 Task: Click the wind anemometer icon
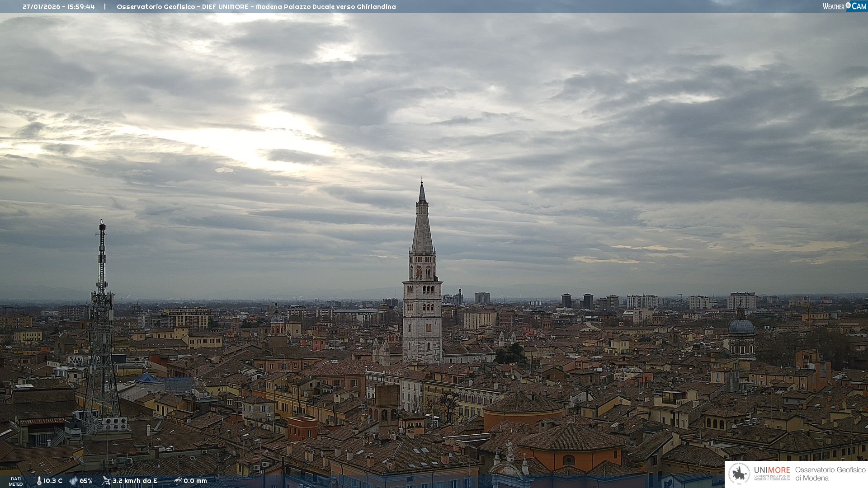[106, 481]
